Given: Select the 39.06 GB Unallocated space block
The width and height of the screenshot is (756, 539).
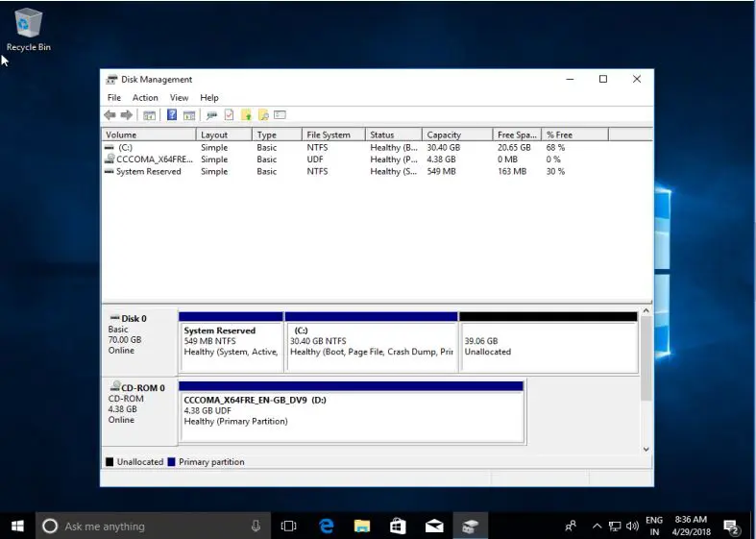Looking at the screenshot, I should click(548, 346).
